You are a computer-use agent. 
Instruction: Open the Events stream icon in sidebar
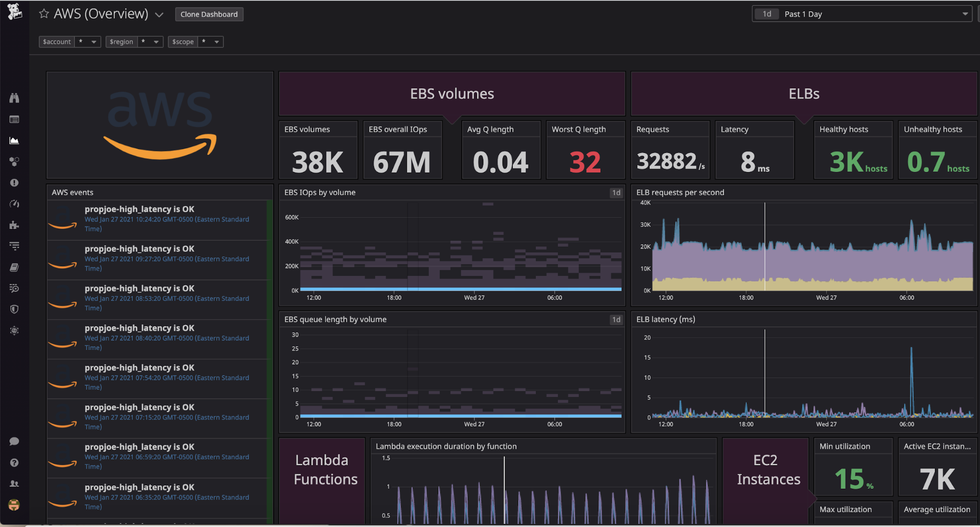14,119
